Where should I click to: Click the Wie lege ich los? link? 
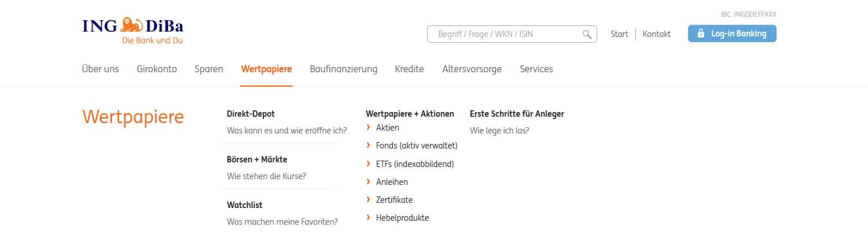tap(499, 131)
